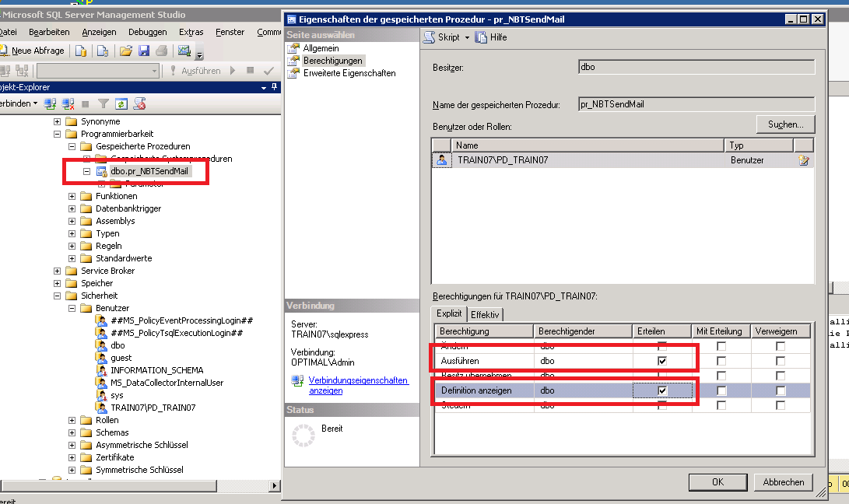The width and height of the screenshot is (849, 504).
Task: Click the disconnect server icon with red X
Action: pyautogui.click(x=68, y=103)
